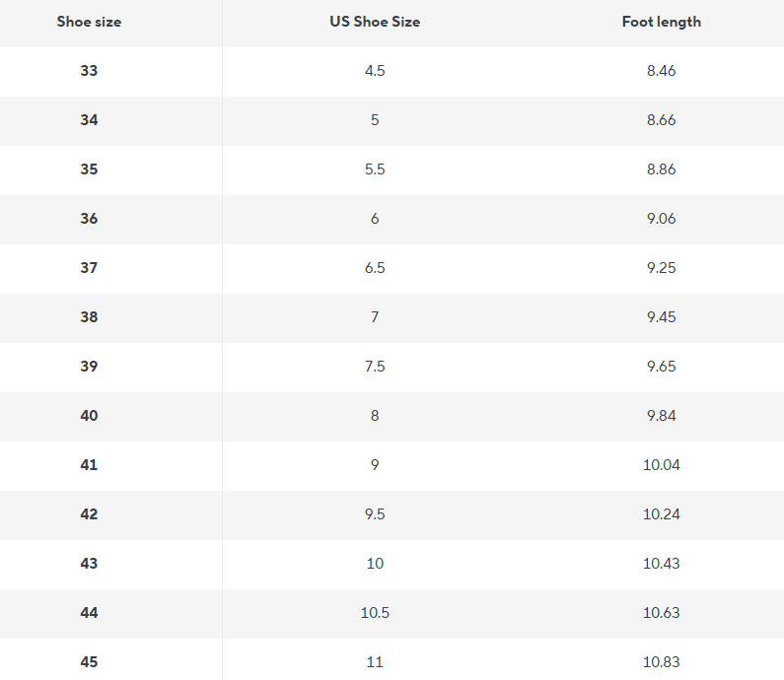This screenshot has width=784, height=680.
Task: Click US shoe size 10.5 value
Action: click(375, 613)
